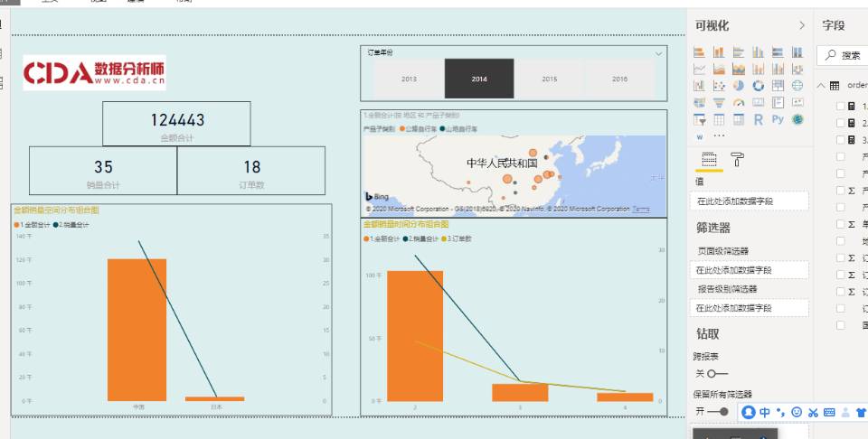The height and width of the screenshot is (439, 868).
Task: Click the Bing logo on the map
Action: (377, 196)
